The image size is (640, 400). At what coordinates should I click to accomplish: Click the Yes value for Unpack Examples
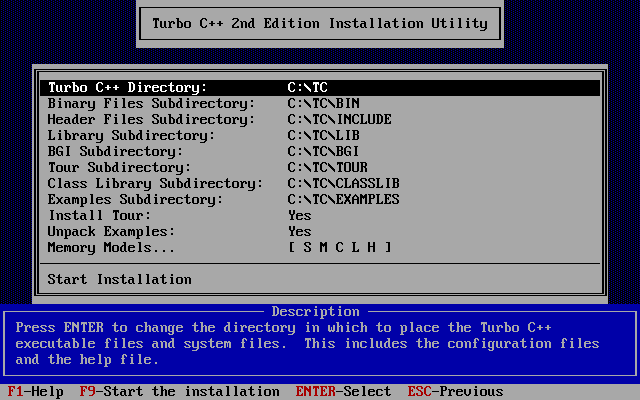click(300, 231)
